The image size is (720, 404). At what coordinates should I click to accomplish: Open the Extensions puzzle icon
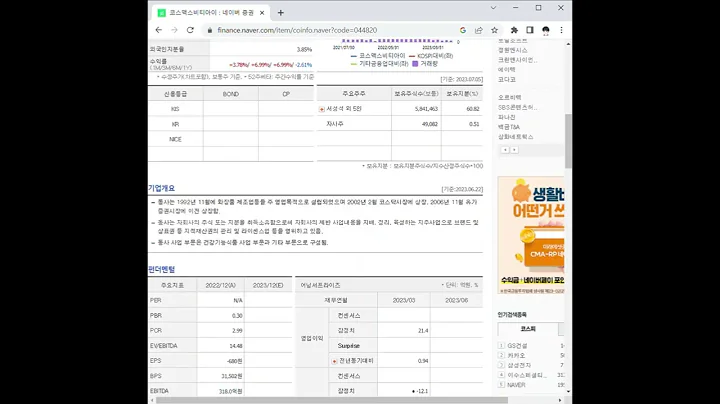(x=514, y=30)
